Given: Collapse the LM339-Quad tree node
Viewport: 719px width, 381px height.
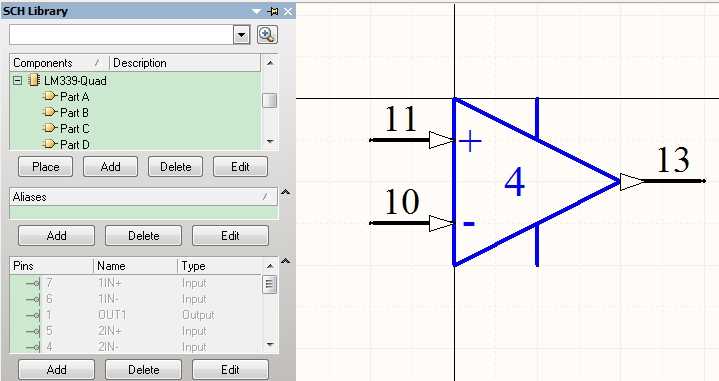Looking at the screenshot, I should coord(17,81).
